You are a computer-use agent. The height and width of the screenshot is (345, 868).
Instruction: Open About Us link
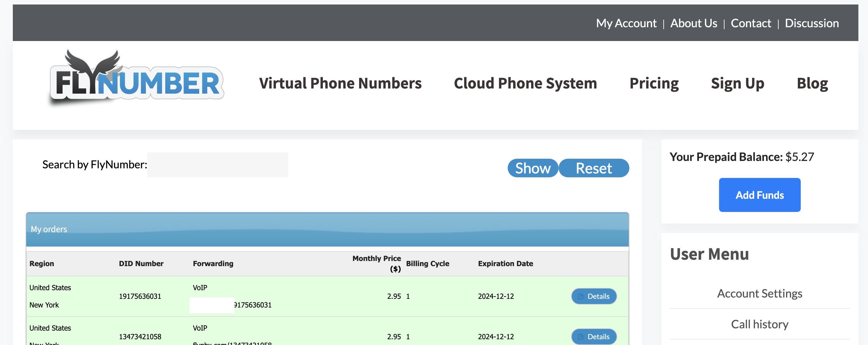tap(693, 23)
